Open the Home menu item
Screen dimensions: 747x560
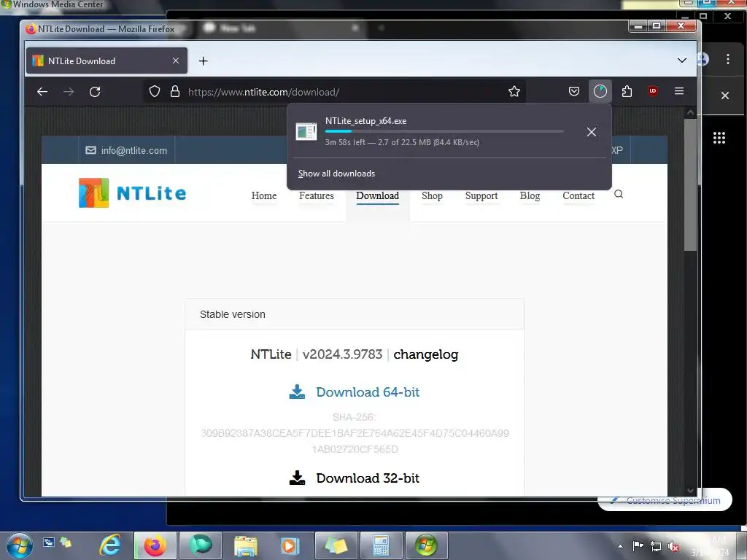coord(264,195)
